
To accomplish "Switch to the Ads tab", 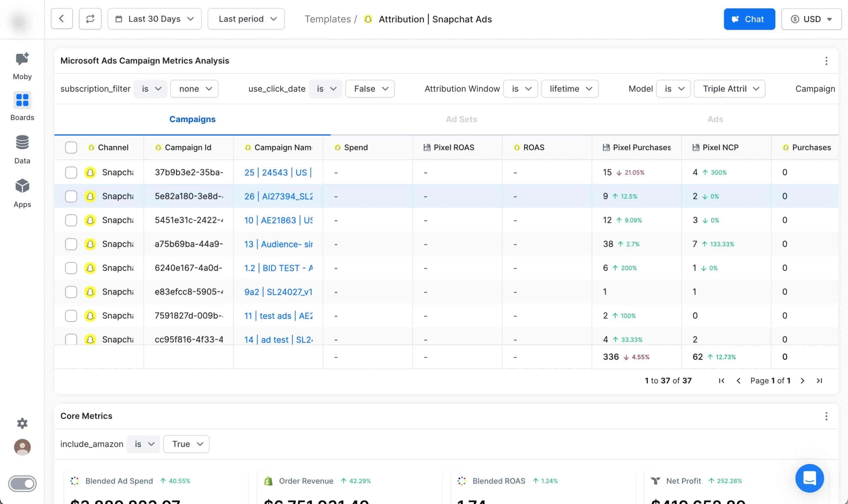I will pyautogui.click(x=715, y=119).
